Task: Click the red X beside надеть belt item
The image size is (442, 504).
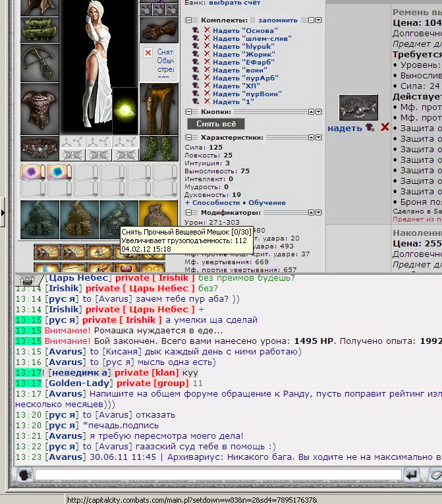Action: coord(385,127)
